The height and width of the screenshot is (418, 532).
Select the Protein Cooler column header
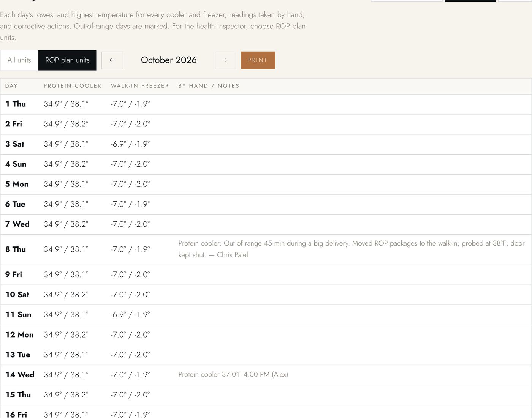coord(73,86)
